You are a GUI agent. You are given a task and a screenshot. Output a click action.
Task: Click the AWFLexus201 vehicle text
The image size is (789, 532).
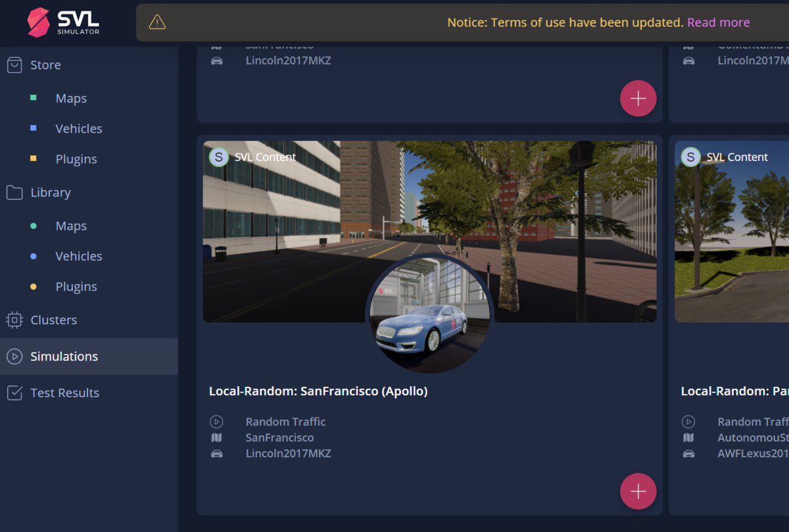click(x=753, y=453)
